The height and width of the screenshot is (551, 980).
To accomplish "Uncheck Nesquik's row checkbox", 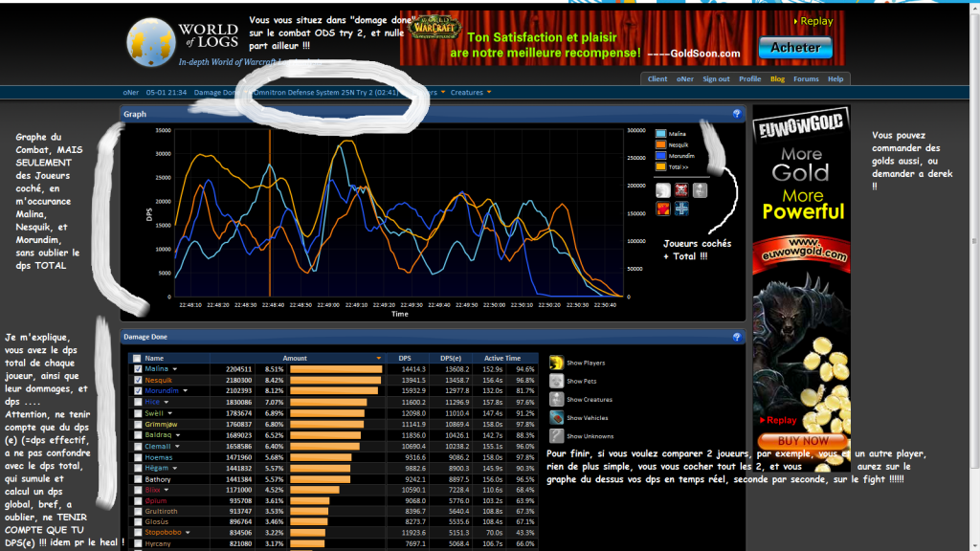I will [x=138, y=380].
